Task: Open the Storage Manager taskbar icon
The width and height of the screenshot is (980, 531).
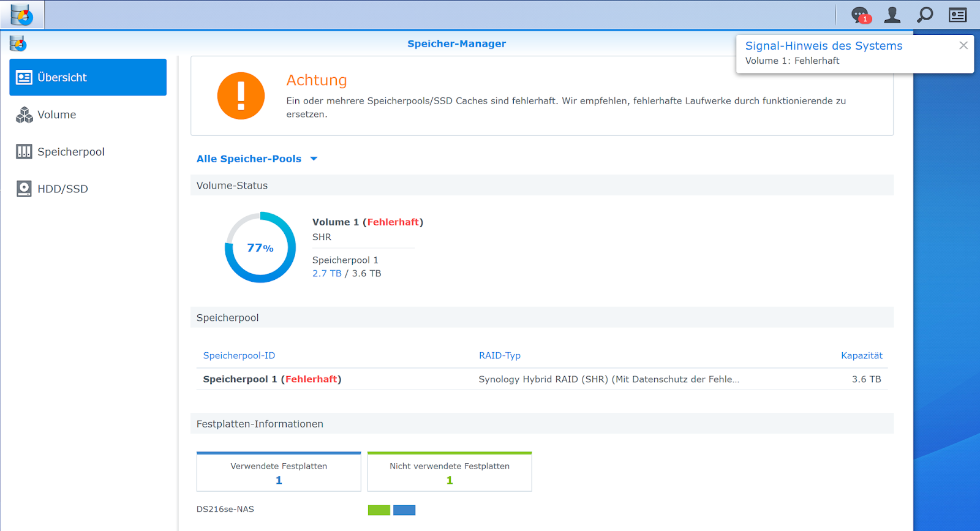Action: (22, 15)
